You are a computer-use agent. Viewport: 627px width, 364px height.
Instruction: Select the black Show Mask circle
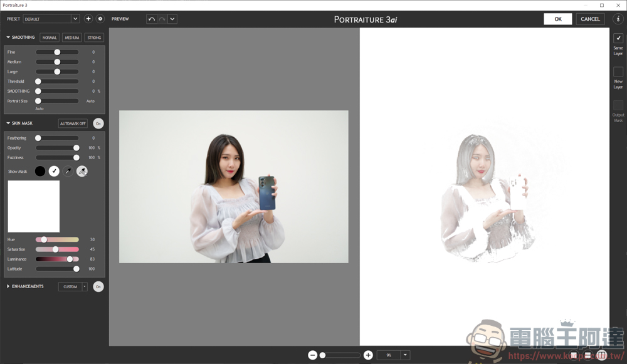tap(40, 171)
